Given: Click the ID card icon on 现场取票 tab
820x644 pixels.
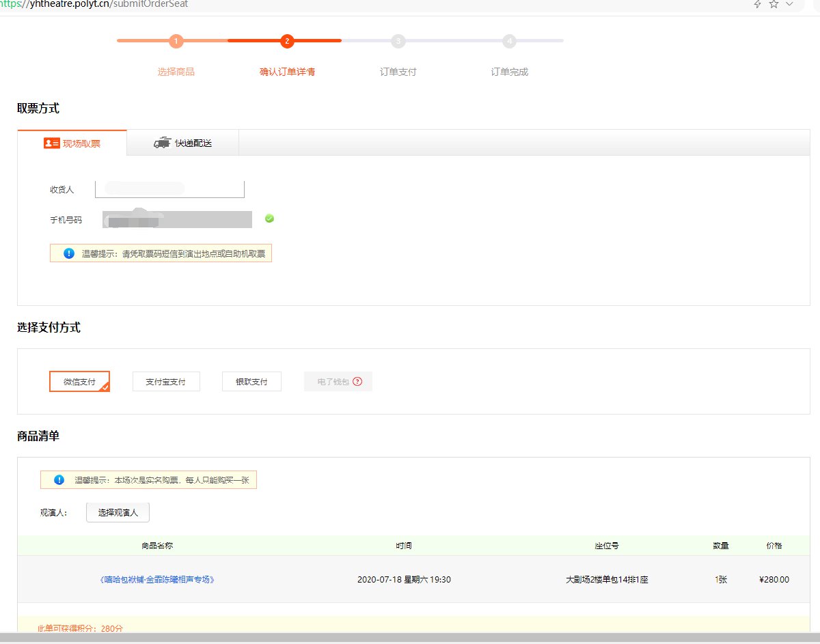Looking at the screenshot, I should [x=51, y=143].
